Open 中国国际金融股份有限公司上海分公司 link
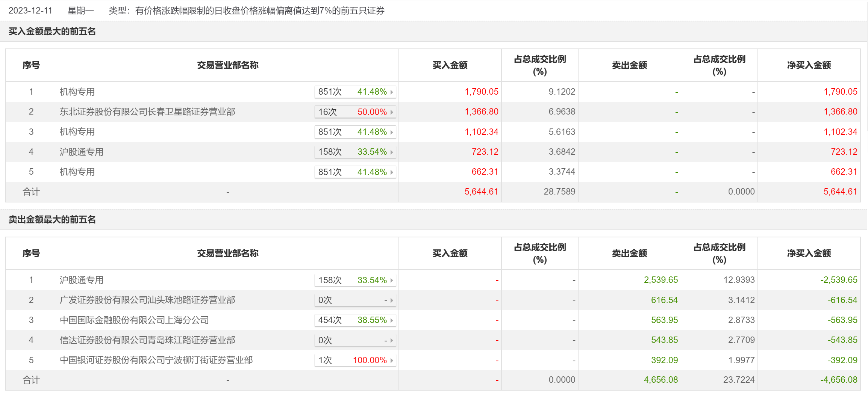868x397 pixels. (x=134, y=320)
